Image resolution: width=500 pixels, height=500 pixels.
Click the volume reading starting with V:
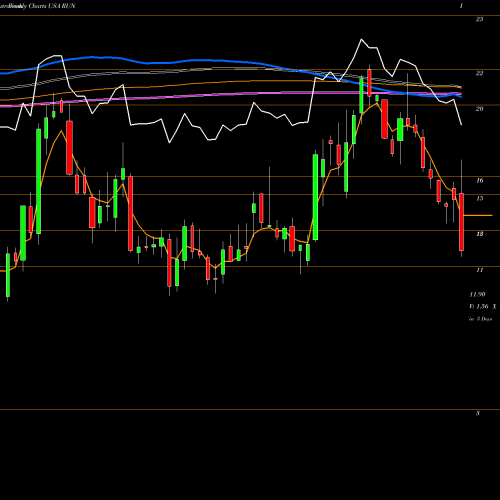[482, 307]
